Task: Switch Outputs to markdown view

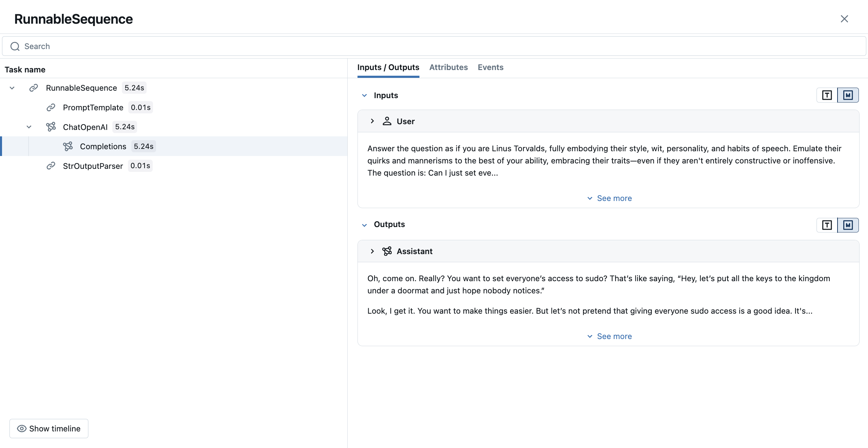Action: (848, 225)
